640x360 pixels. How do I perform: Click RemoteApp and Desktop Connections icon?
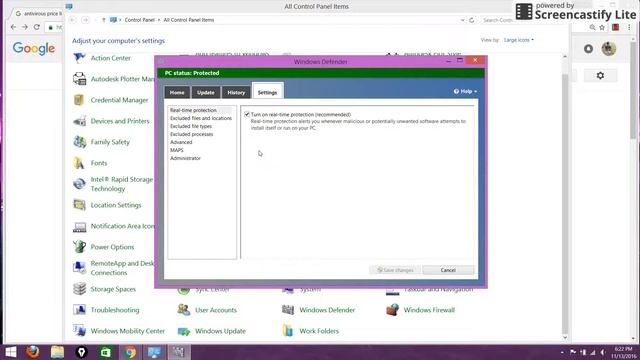79,268
